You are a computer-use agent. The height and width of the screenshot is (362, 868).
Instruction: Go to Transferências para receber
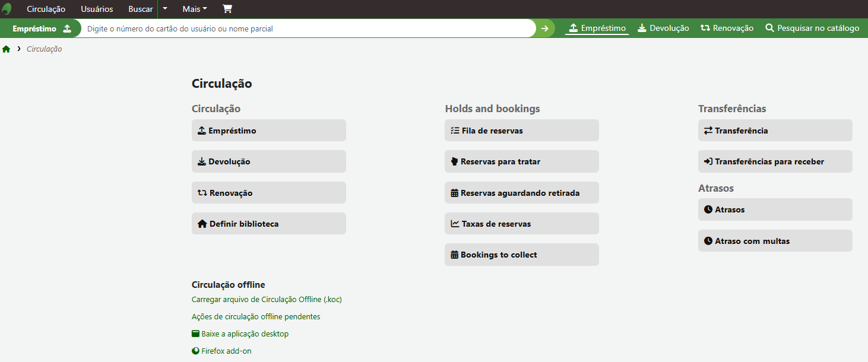775,161
